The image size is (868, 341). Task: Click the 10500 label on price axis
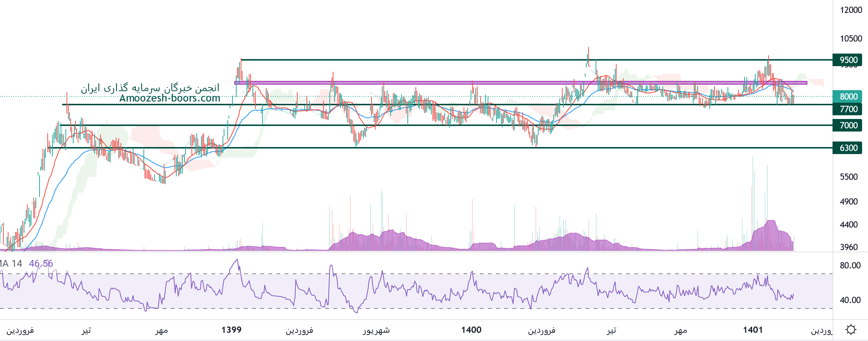tap(851, 38)
